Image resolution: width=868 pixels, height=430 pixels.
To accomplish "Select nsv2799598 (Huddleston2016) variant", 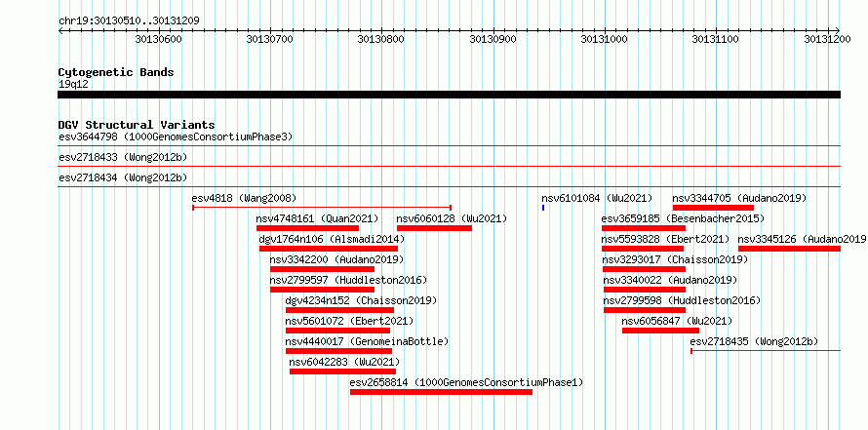I will tap(682, 300).
